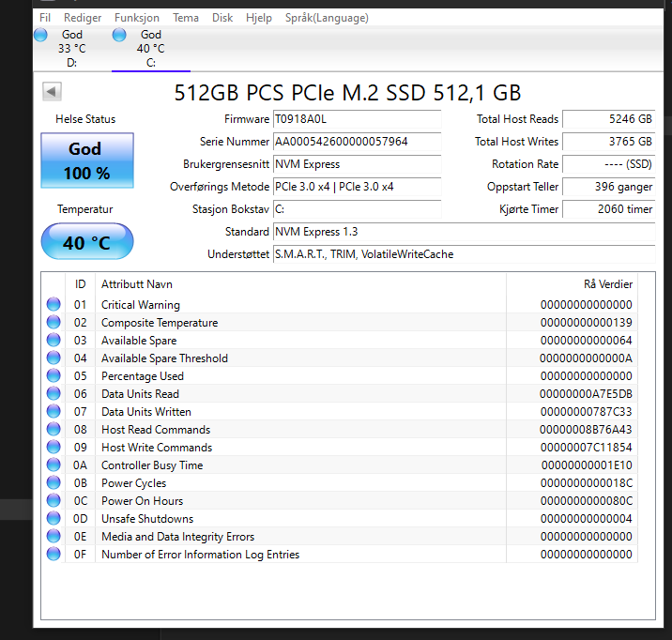
Task: Select the Percentage Used attribute name
Action: (143, 376)
